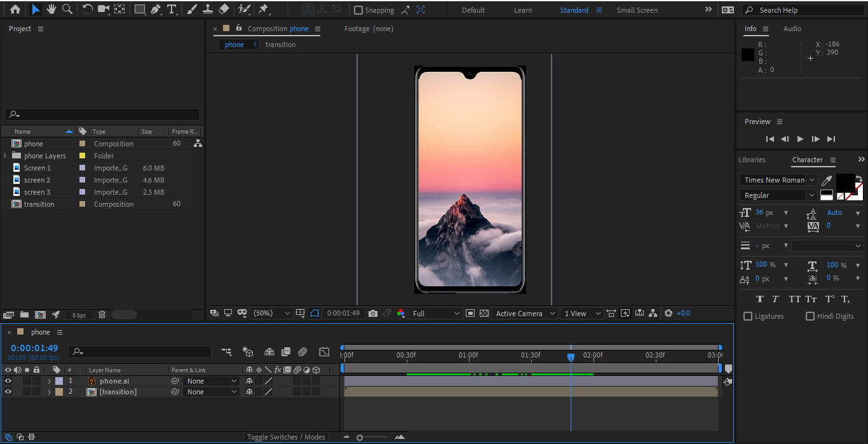Enable the Snapping checkbox
The image size is (868, 444).
tap(358, 10)
